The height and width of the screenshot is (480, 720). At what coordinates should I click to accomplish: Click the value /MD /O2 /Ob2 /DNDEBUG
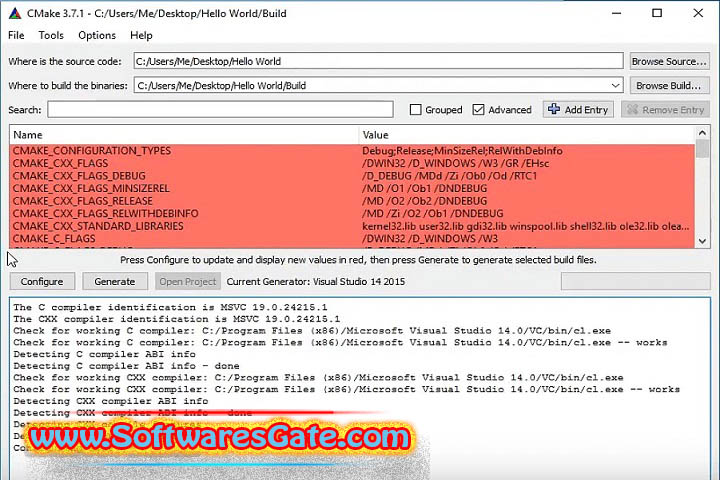tap(425, 201)
